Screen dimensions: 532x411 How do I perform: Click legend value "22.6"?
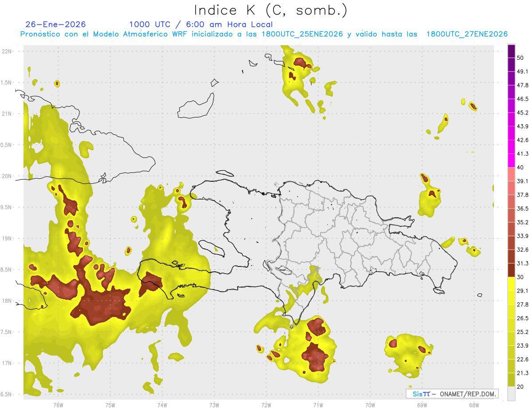coord(523,359)
